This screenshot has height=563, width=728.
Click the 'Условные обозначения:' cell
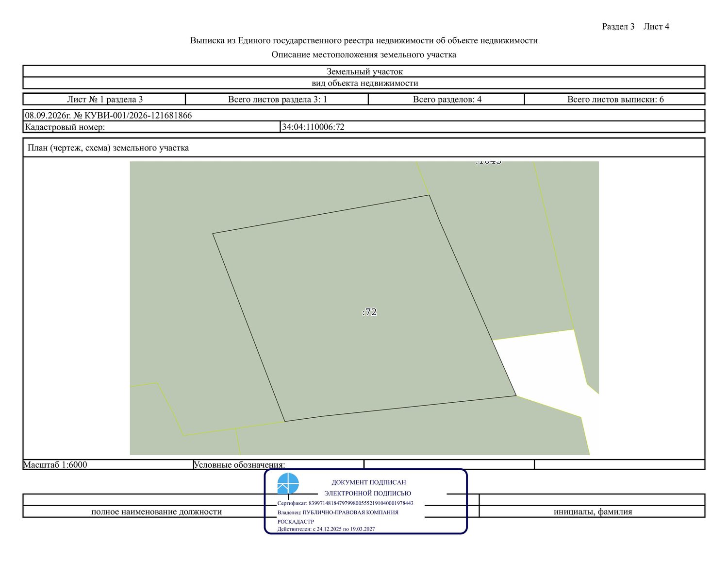278,464
